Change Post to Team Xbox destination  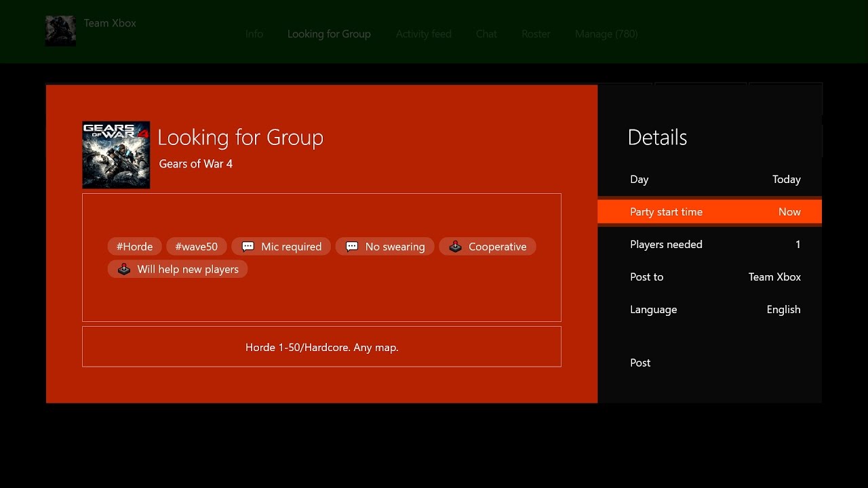tap(709, 277)
